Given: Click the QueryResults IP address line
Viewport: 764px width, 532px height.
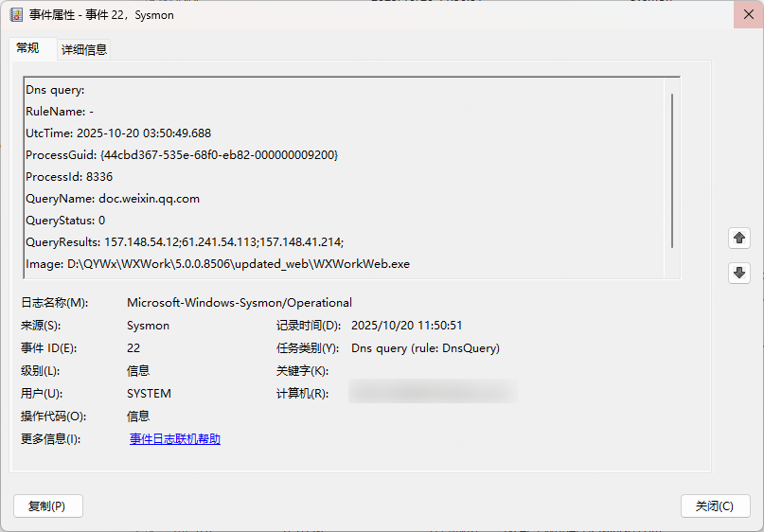Looking at the screenshot, I should point(185,242).
